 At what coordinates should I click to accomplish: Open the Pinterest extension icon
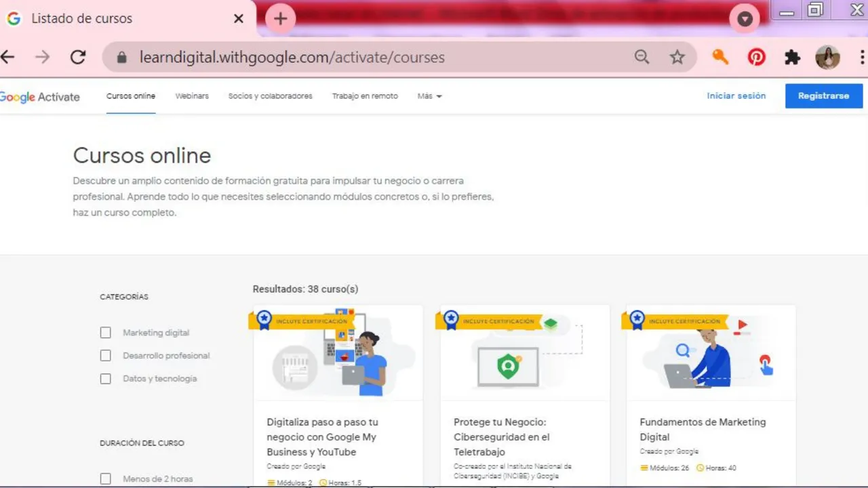756,58
